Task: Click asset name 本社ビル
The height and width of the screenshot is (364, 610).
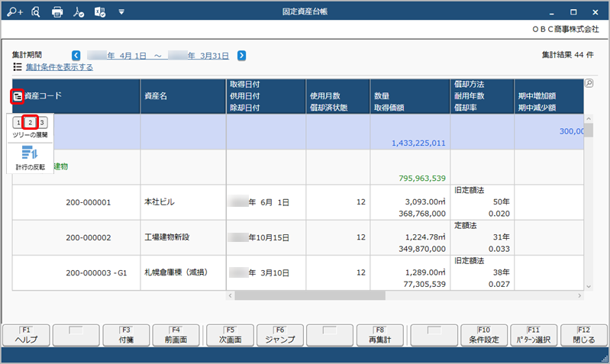Action: click(x=160, y=201)
